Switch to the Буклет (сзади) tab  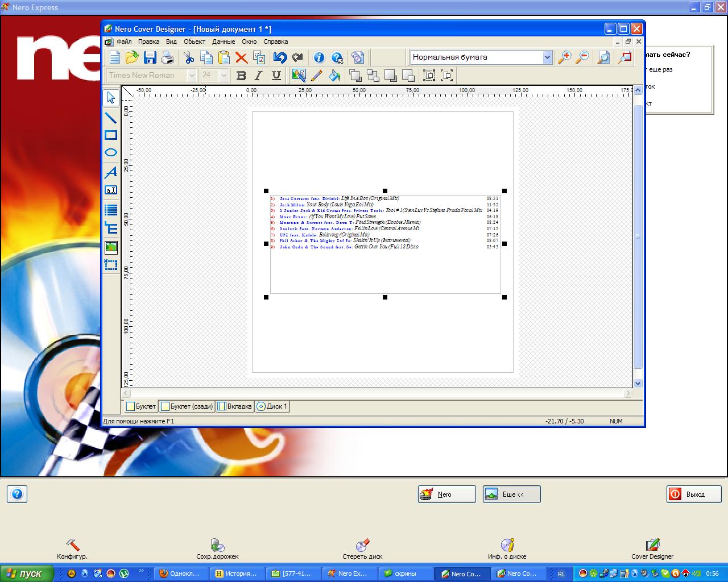coord(187,406)
